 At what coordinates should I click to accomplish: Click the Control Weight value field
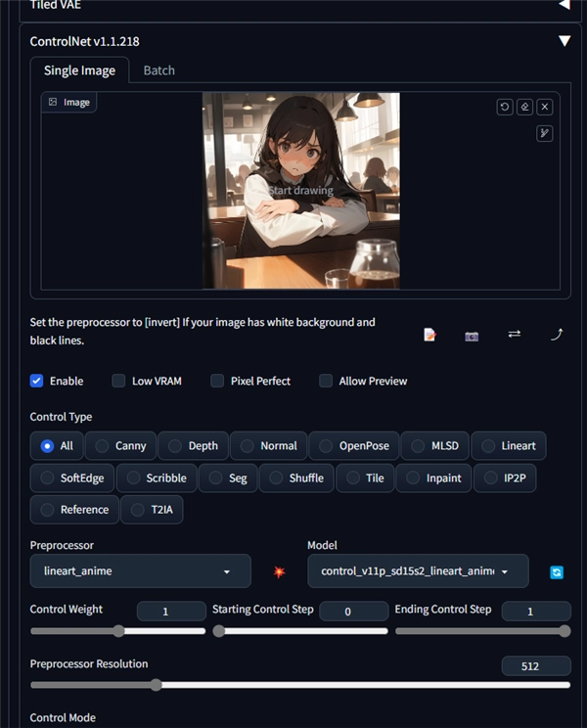point(171,612)
